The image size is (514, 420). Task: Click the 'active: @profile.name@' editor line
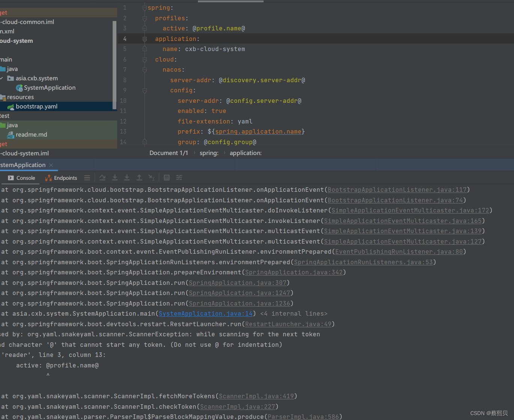click(204, 29)
